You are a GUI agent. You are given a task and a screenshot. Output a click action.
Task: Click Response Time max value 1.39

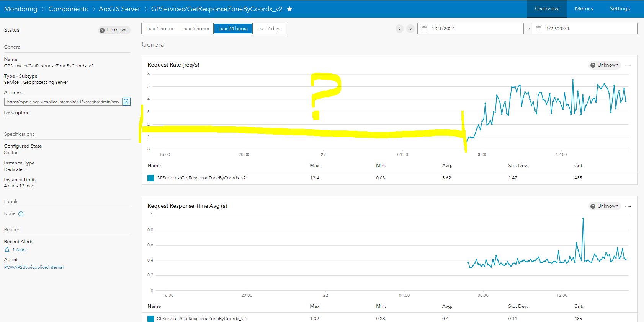click(x=314, y=319)
